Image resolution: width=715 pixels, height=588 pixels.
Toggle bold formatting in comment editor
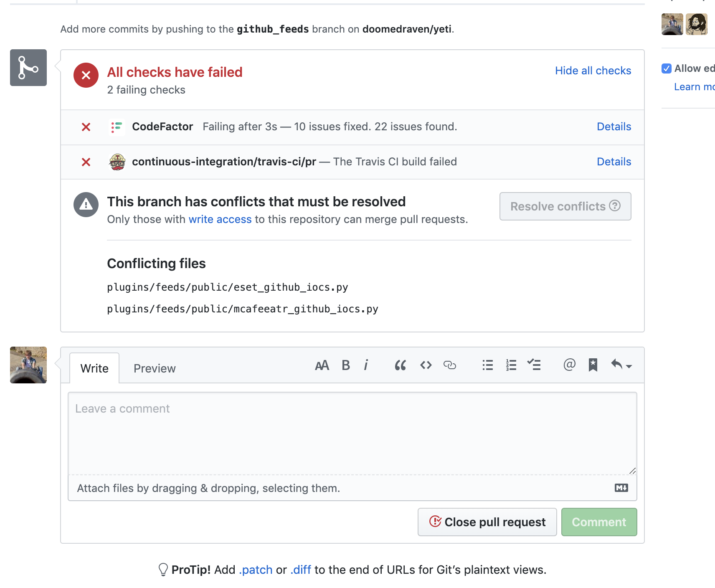[345, 365]
